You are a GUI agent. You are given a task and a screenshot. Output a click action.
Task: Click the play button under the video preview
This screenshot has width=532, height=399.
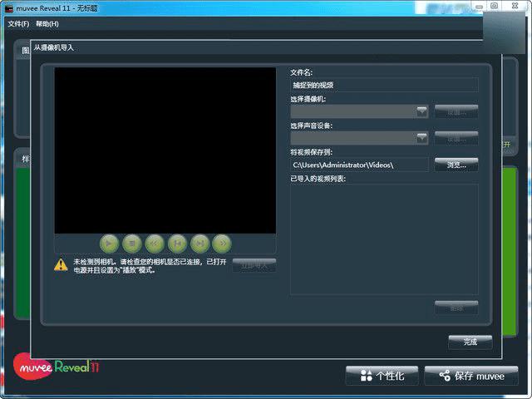(109, 244)
